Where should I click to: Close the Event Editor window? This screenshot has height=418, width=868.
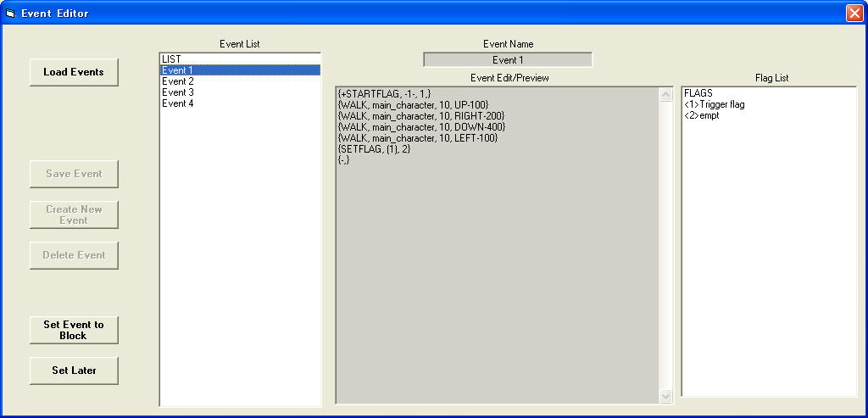(854, 13)
